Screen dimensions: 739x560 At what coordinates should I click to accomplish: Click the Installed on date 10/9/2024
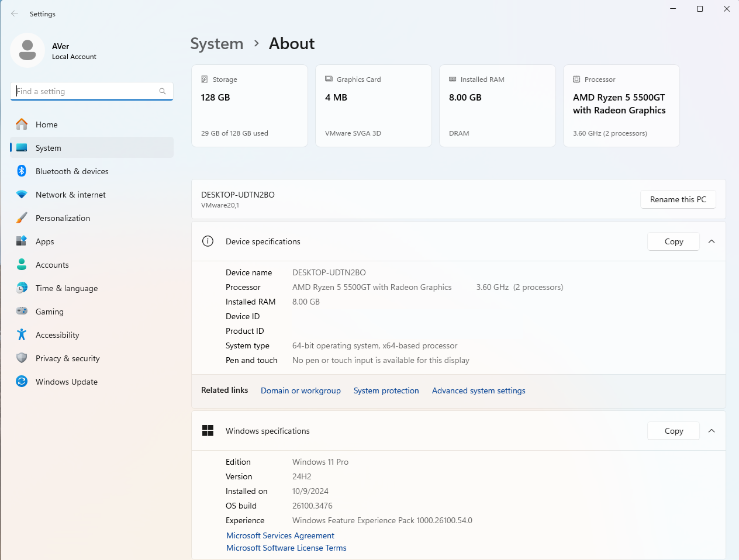coord(310,491)
